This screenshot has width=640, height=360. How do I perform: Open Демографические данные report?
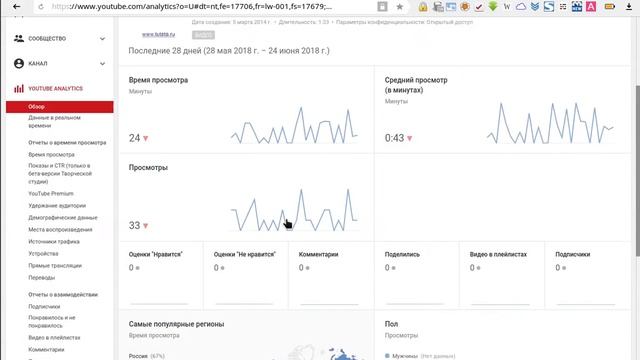63,218
